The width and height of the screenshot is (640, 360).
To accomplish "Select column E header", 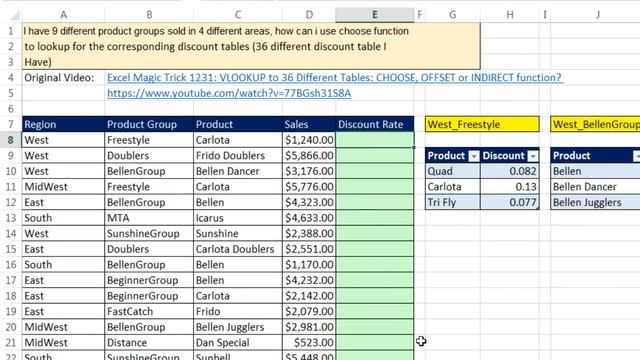I will coord(375,15).
